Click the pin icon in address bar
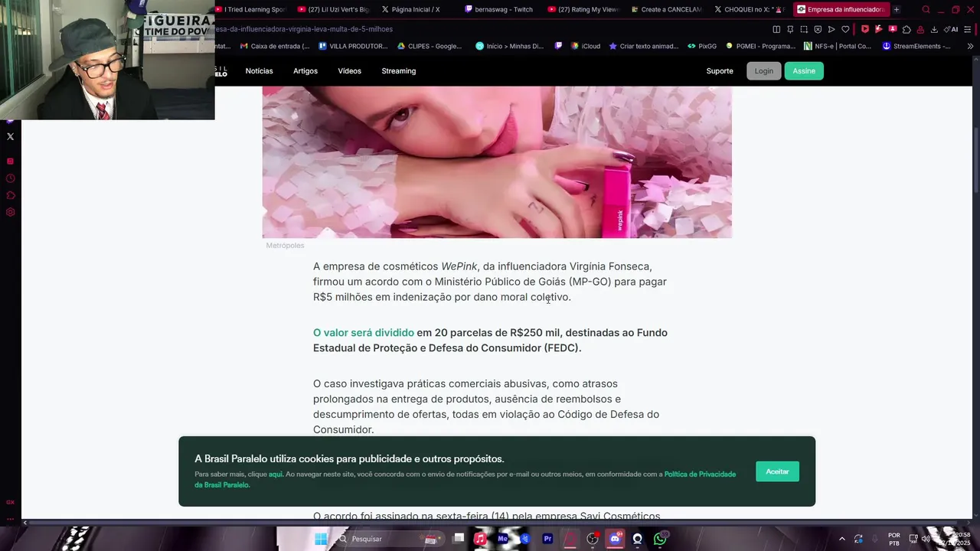 (790, 29)
